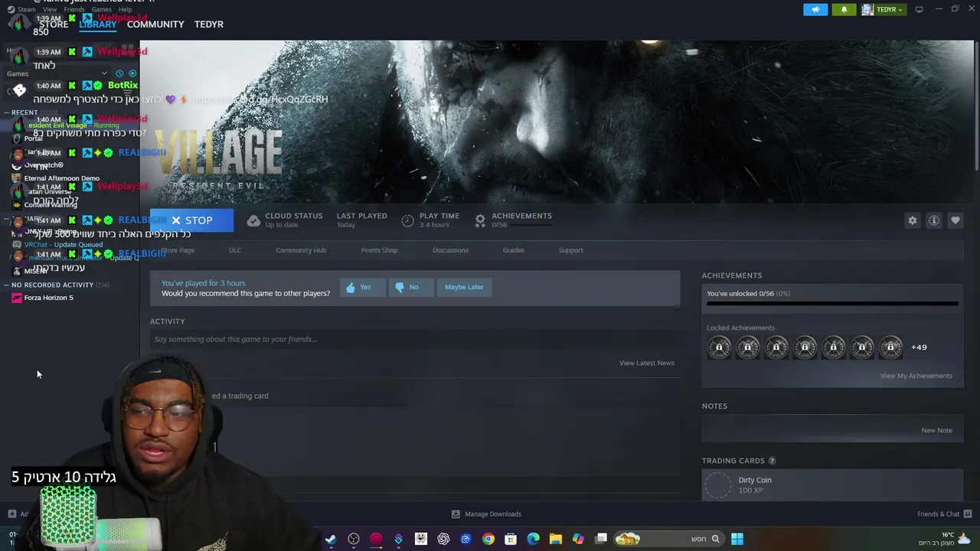This screenshot has width=980, height=551.
Task: Open View Latest News
Action: 646,363
